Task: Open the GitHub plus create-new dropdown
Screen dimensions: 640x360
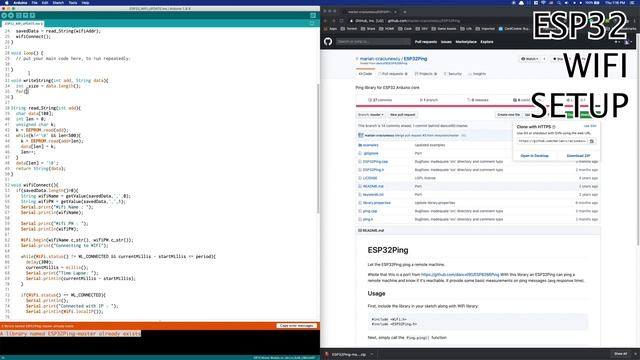Action: [618, 42]
